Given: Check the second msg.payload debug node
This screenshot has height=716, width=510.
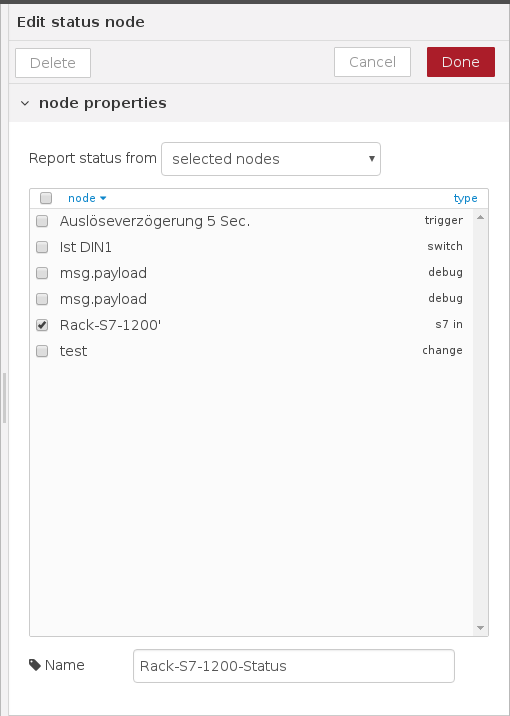Looking at the screenshot, I should (42, 299).
